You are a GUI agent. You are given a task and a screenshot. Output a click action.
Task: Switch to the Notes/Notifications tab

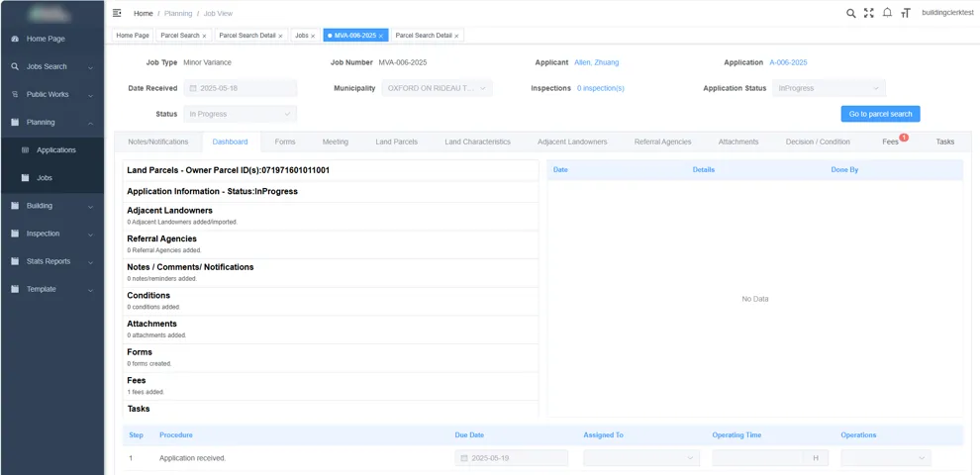tap(158, 142)
